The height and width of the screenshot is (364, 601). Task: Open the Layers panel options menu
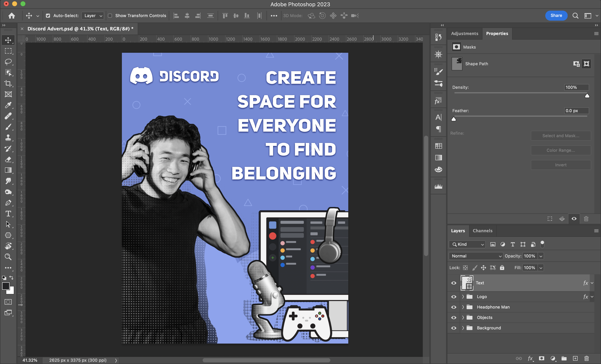[x=596, y=231]
